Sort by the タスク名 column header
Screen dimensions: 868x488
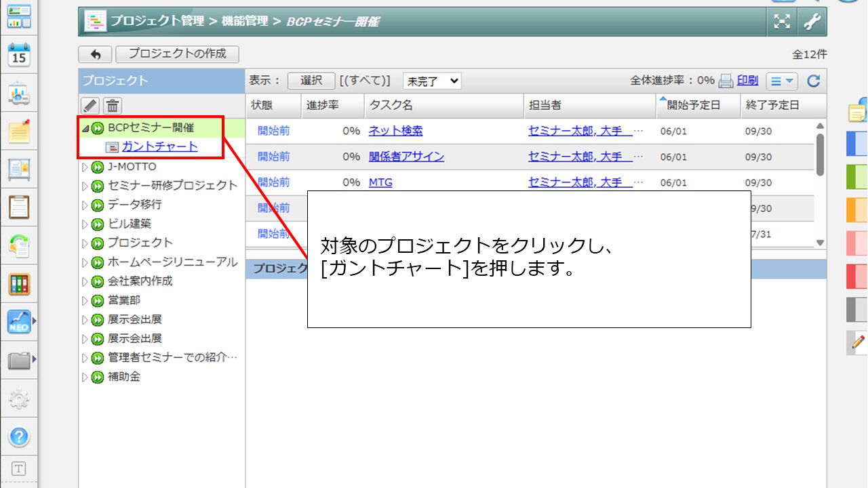point(391,106)
